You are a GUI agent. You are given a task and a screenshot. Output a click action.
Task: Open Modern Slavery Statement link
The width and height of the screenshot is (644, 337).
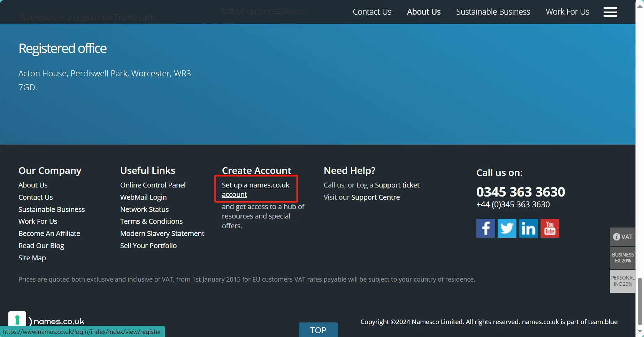pos(162,233)
